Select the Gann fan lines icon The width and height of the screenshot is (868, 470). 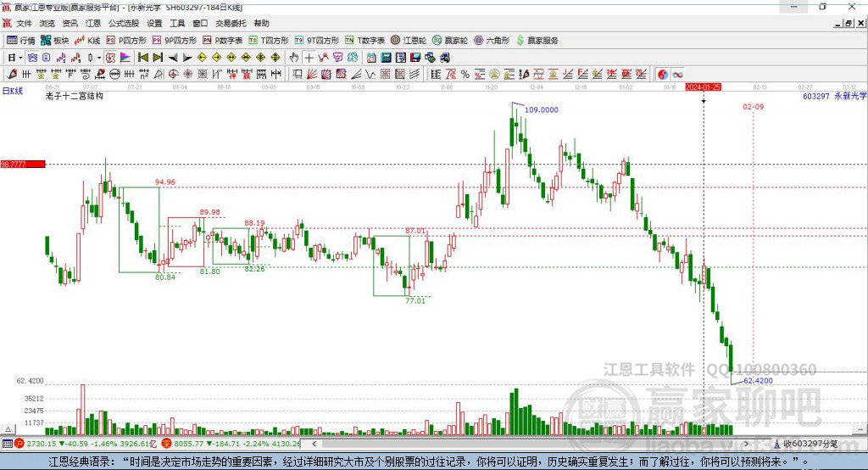[312, 75]
